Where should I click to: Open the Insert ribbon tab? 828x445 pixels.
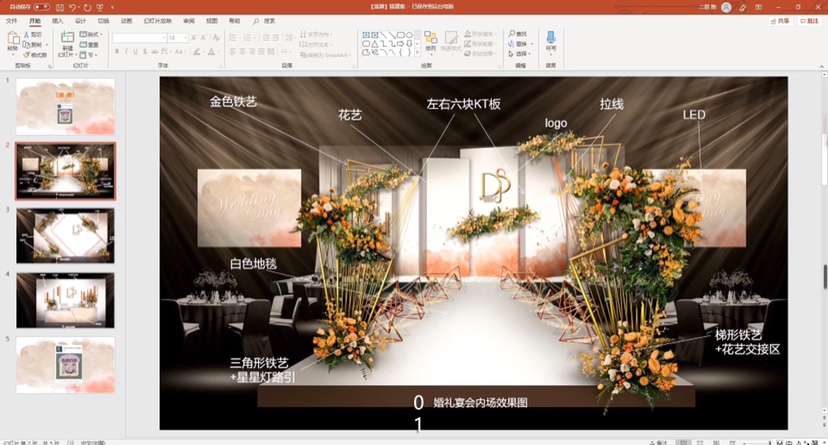tap(57, 20)
